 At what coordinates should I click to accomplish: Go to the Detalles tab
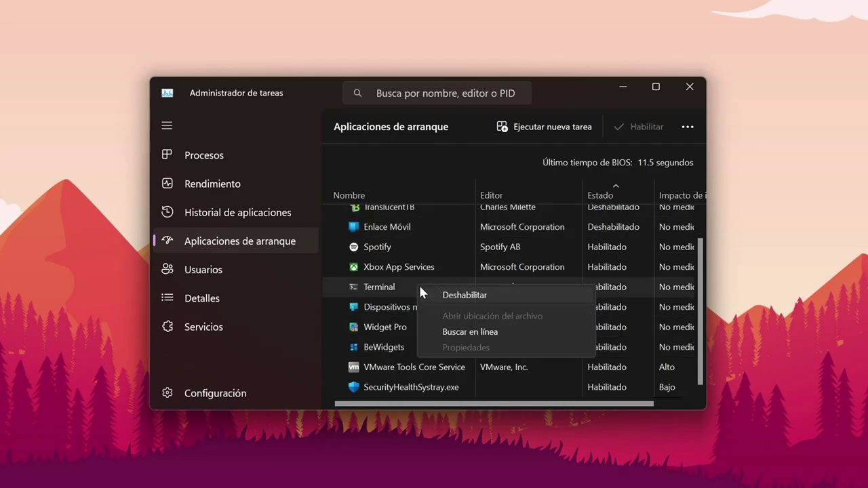236,298
